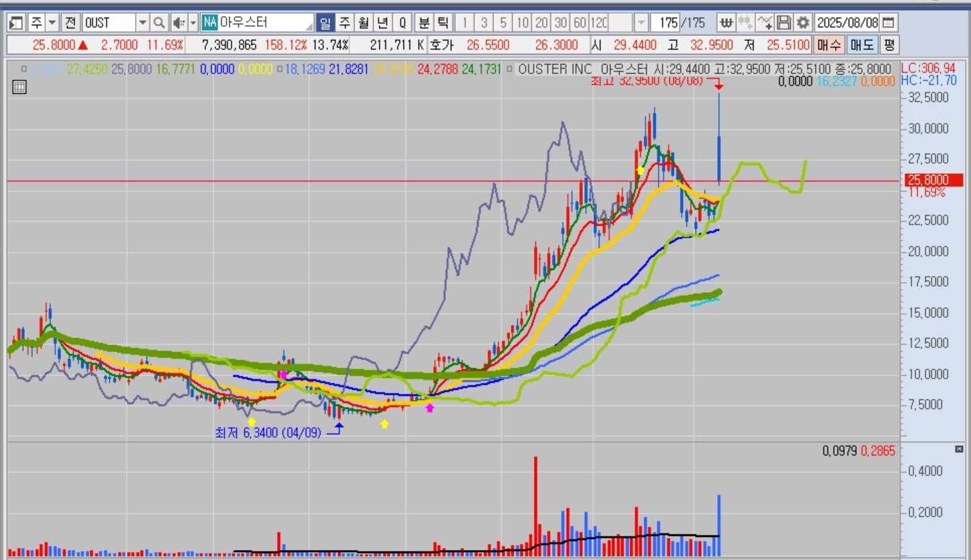Click the 175 candle count input field

tap(665, 23)
